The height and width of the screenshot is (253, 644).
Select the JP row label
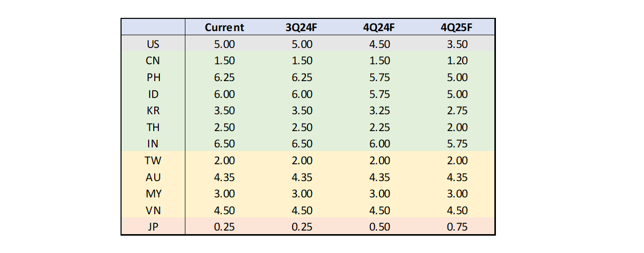tap(153, 227)
